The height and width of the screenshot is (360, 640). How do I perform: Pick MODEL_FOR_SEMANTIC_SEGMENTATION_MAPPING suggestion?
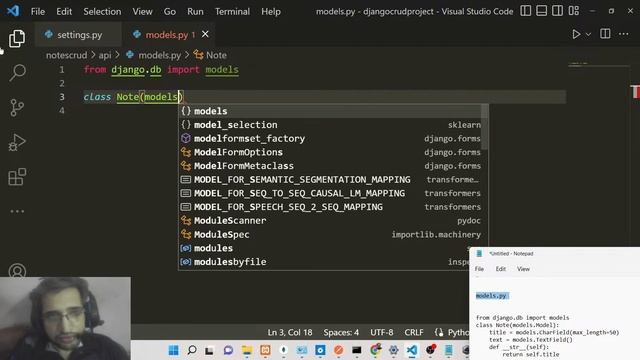[330, 180]
